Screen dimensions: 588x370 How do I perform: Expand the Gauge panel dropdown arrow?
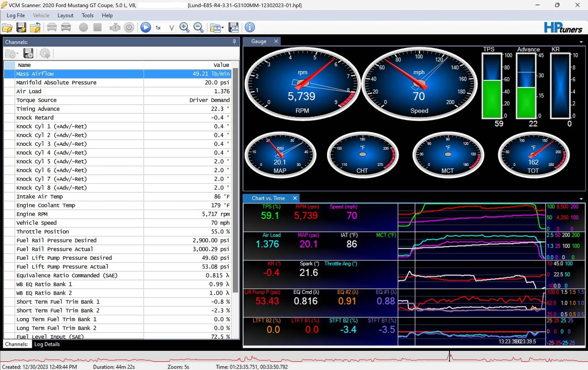tap(581, 42)
